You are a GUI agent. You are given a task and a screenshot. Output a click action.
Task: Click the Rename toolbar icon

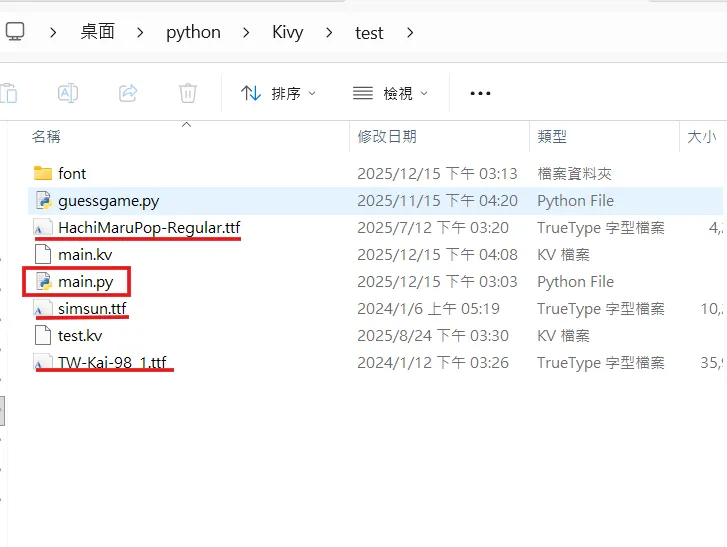[68, 93]
